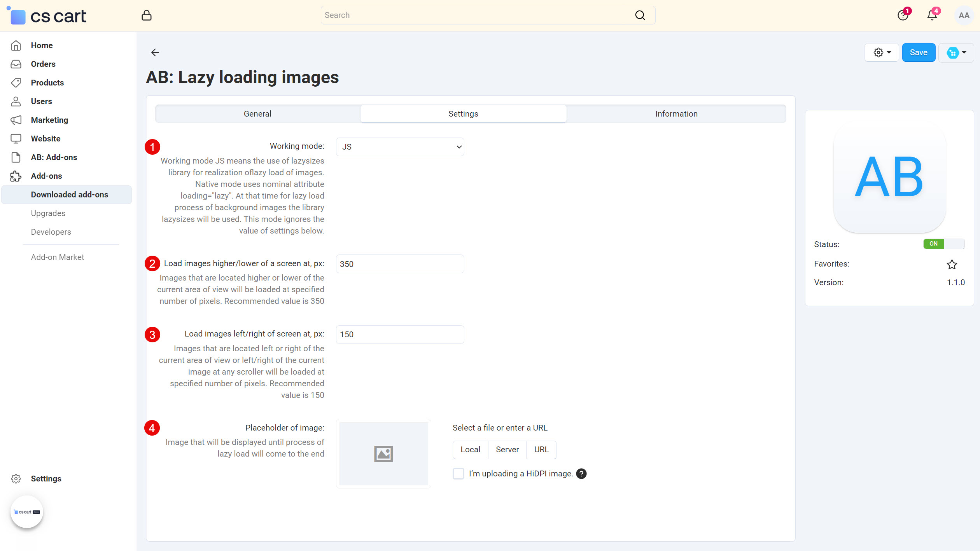Open Add-on Market menu item
980x551 pixels.
[58, 257]
